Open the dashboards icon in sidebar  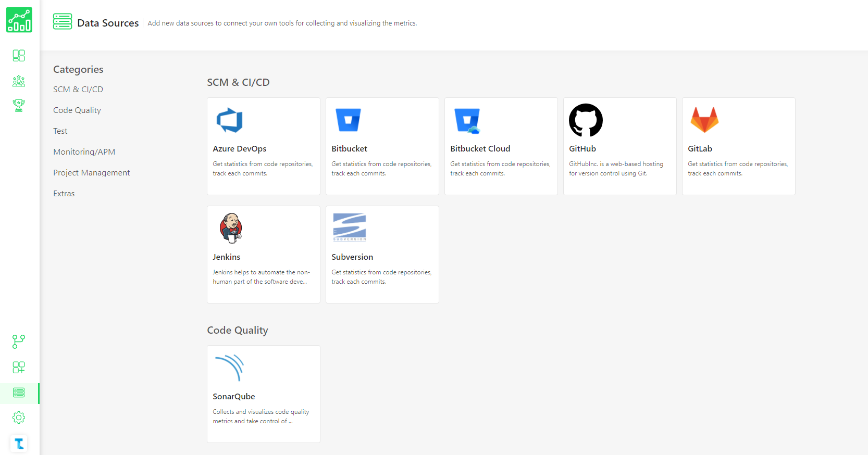click(x=19, y=56)
